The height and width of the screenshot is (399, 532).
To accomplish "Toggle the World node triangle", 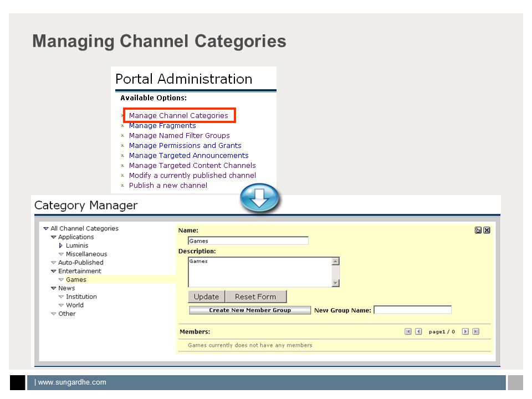I will click(x=61, y=305).
